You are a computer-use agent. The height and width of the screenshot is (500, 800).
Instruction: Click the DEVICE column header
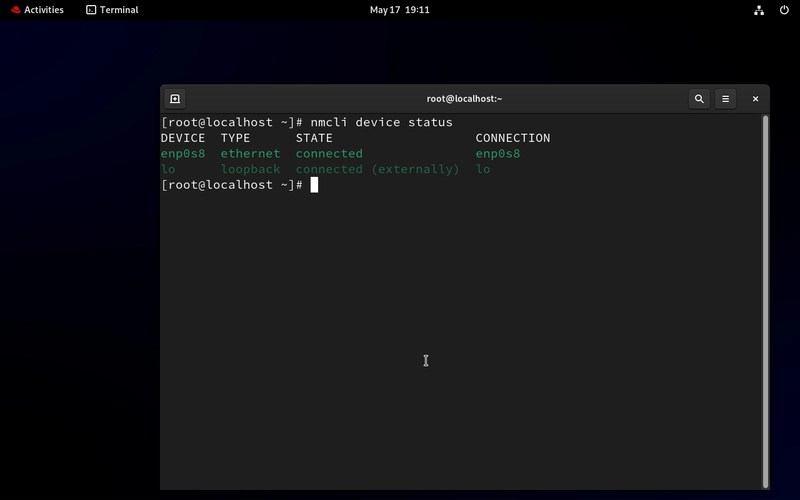pyautogui.click(x=183, y=138)
